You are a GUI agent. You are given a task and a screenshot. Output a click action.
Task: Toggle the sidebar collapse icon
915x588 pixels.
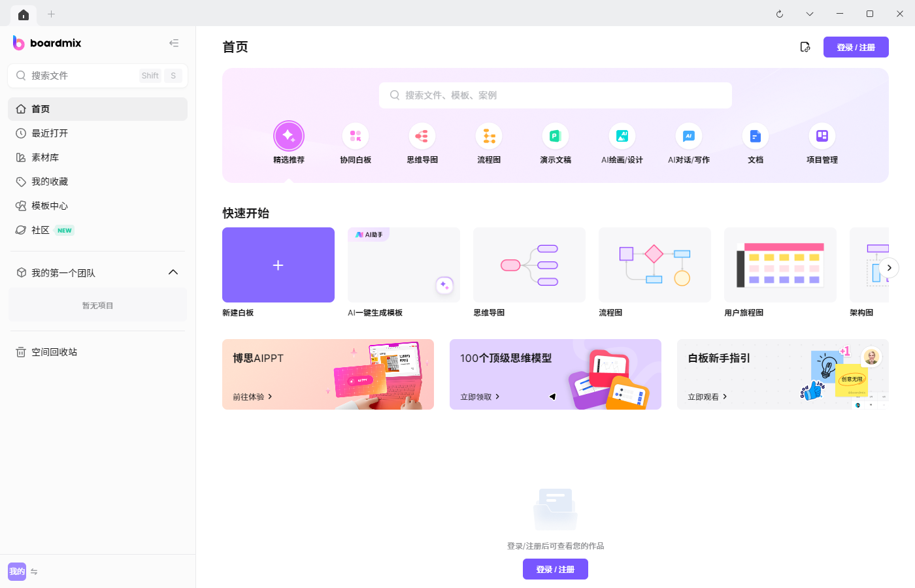tap(174, 42)
